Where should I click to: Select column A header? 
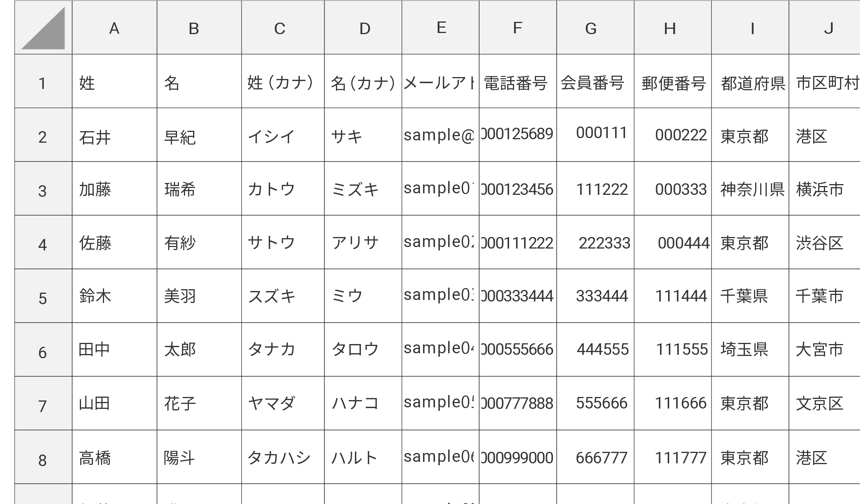click(114, 28)
